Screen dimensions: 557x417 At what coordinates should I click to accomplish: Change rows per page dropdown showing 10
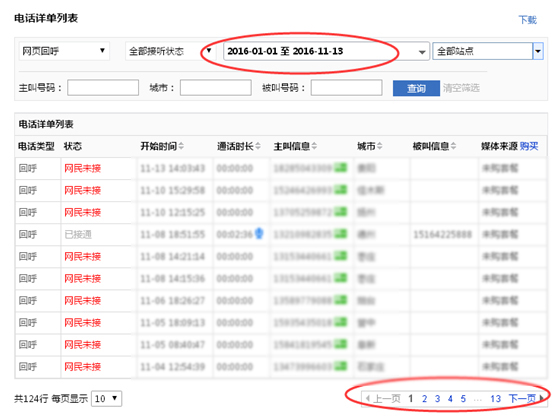pos(107,399)
